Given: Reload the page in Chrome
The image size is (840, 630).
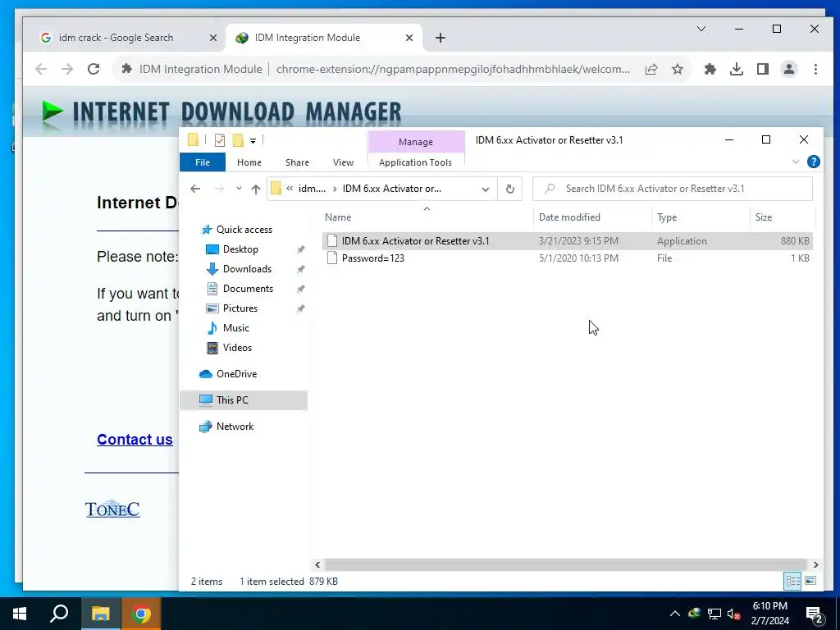Looking at the screenshot, I should coord(94,69).
